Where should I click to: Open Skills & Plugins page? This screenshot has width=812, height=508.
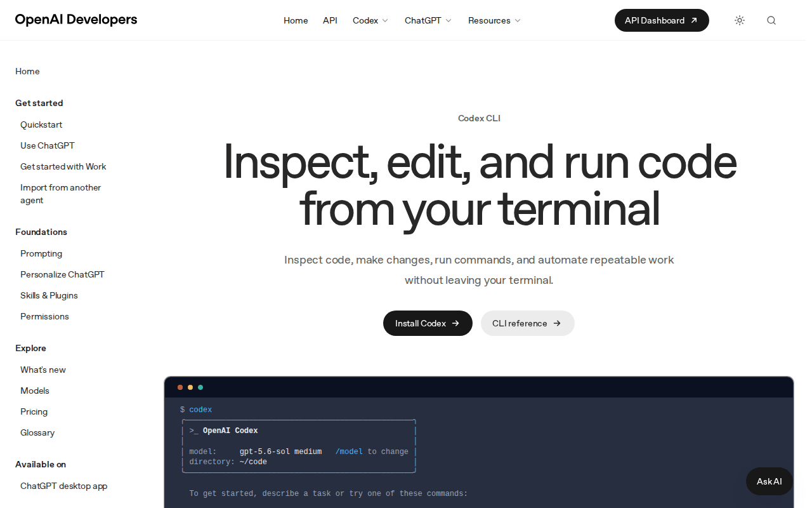pyautogui.click(x=49, y=295)
